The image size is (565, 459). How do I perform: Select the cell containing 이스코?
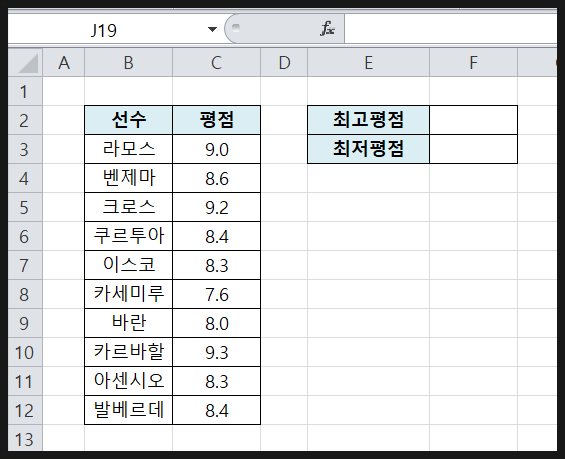click(129, 265)
